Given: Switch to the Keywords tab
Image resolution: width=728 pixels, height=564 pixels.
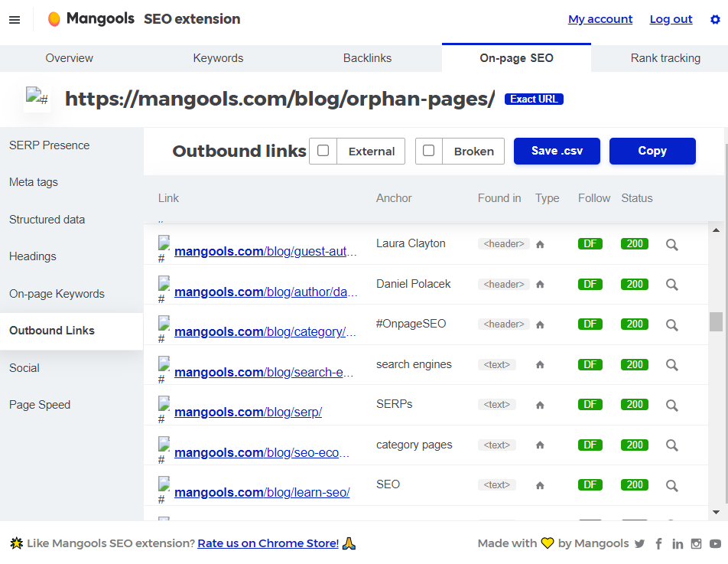Looking at the screenshot, I should (x=218, y=58).
